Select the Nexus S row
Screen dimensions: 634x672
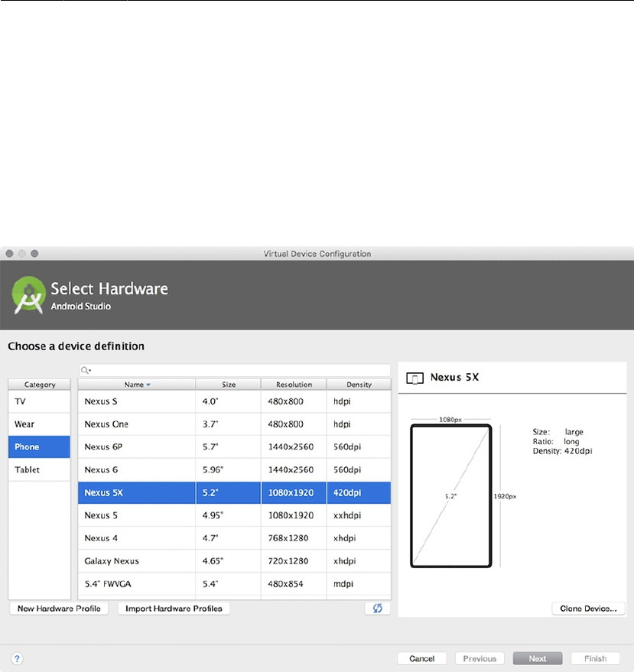click(x=235, y=401)
